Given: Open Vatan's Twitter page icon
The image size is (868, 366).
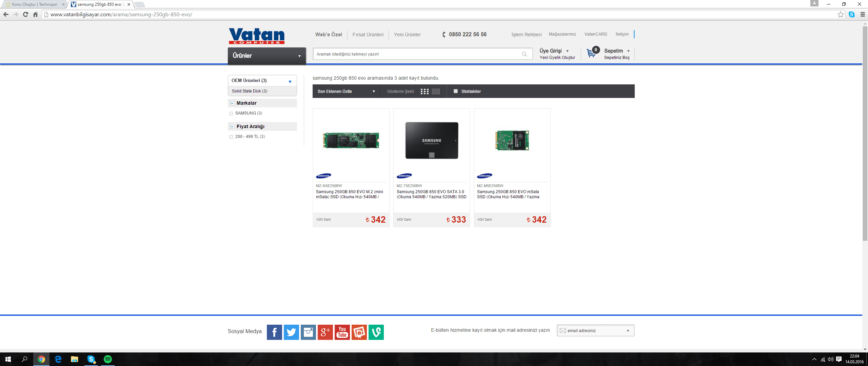Looking at the screenshot, I should pos(291,332).
